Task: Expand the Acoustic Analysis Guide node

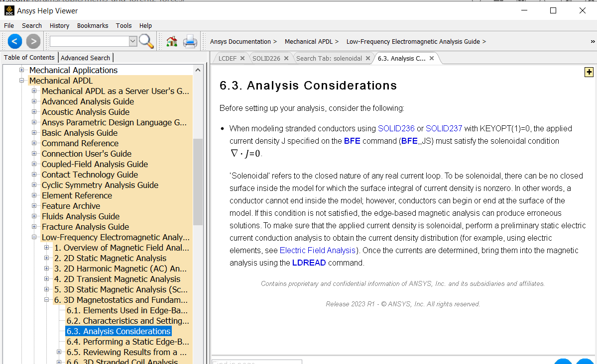Action: tap(34, 112)
